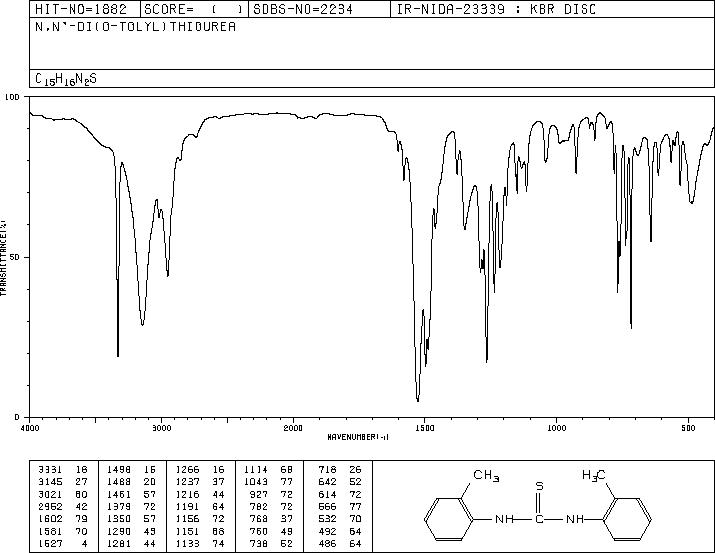The height and width of the screenshot is (553, 715).
Task: Click the H3C group on right ring
Action: (594, 476)
